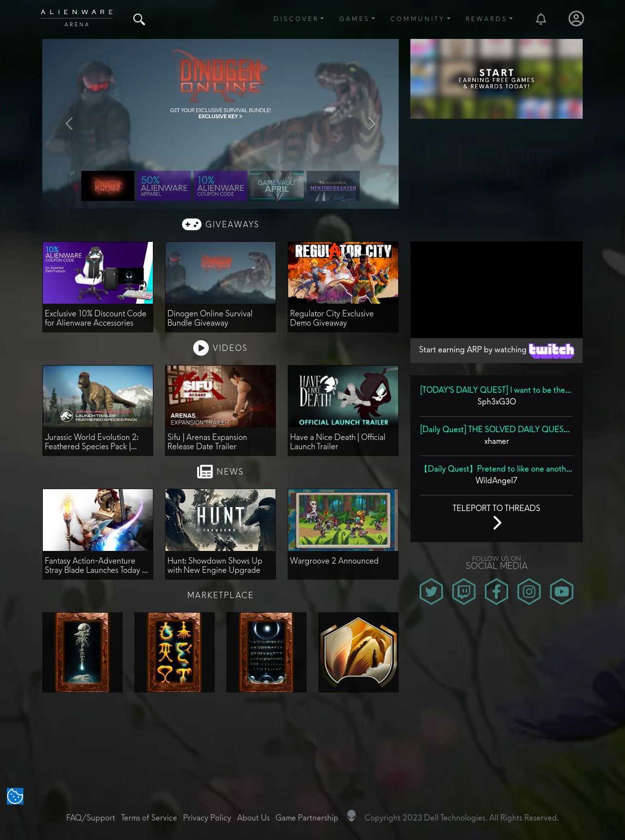This screenshot has height=840, width=625.
Task: Go to previous carousel slide
Action: (69, 124)
